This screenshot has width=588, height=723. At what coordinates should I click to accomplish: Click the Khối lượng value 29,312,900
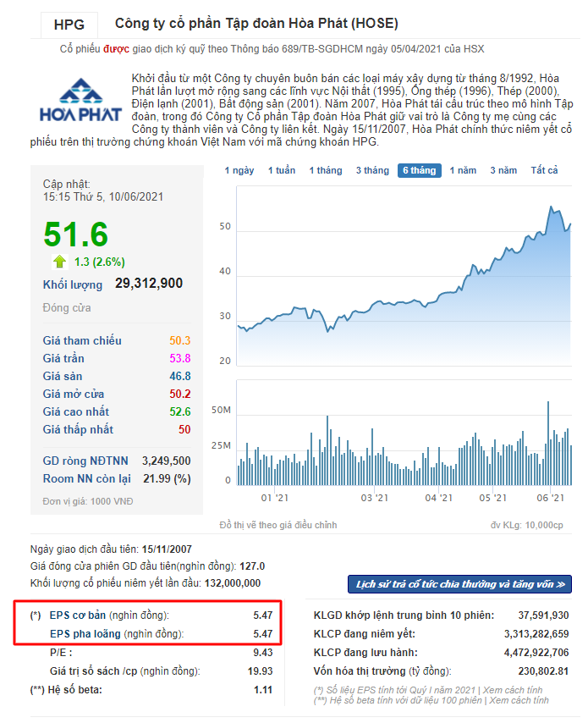coord(148,284)
